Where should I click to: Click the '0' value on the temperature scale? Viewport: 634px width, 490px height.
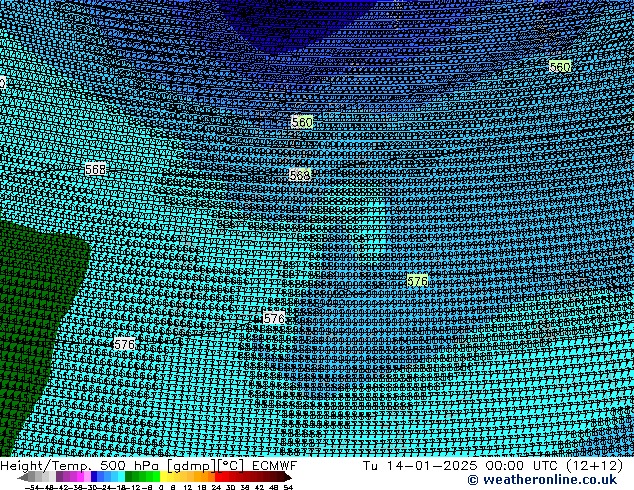click(x=161, y=488)
